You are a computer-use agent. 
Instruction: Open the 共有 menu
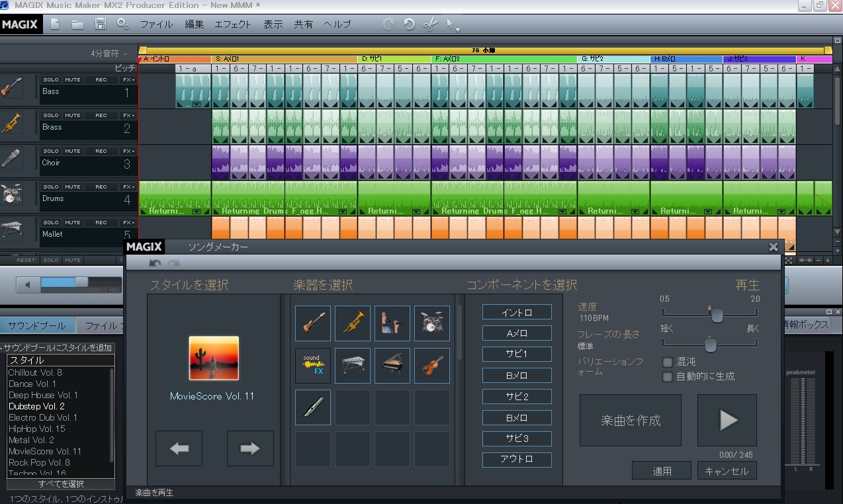pos(304,24)
